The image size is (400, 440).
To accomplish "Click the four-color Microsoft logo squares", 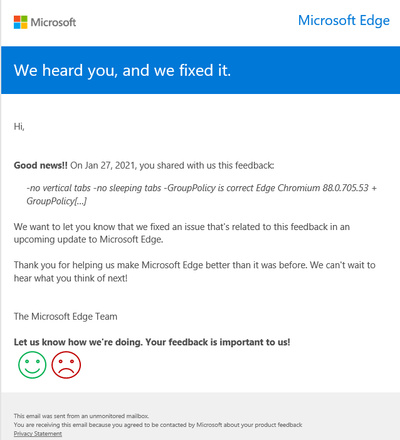I will tap(21, 22).
